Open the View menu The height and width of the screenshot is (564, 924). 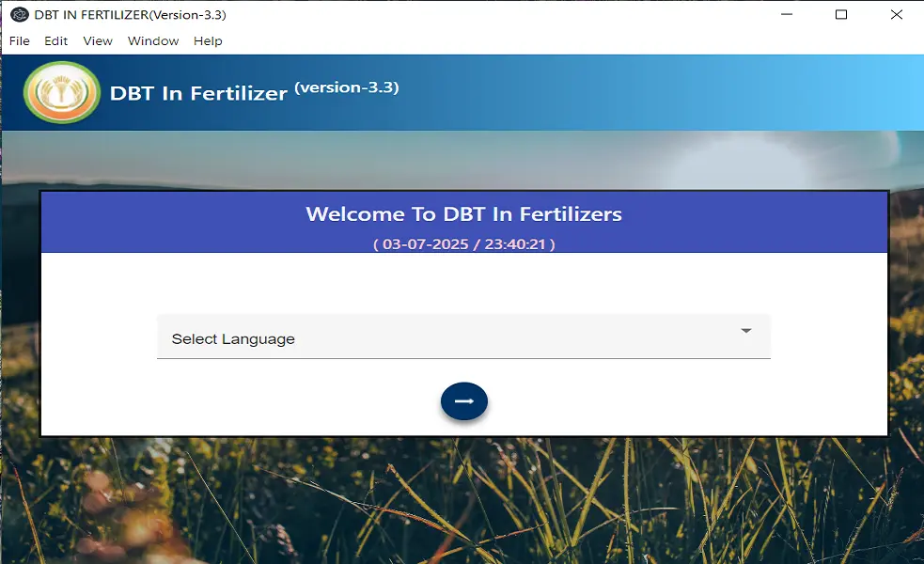point(96,40)
